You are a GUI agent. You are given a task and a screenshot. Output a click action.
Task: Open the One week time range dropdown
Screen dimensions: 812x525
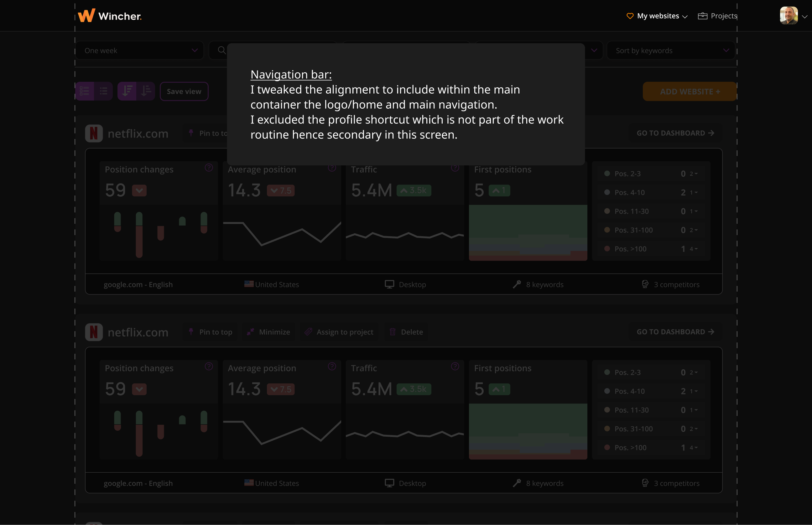pos(140,50)
